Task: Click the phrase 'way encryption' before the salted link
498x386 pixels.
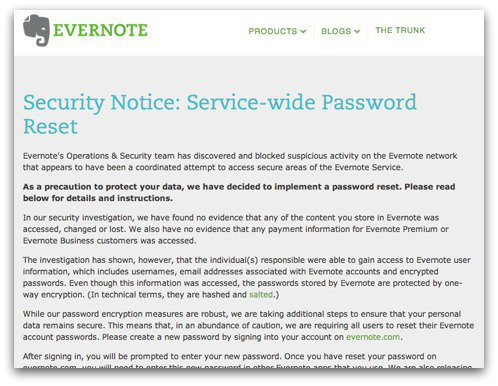Action: click(54, 295)
